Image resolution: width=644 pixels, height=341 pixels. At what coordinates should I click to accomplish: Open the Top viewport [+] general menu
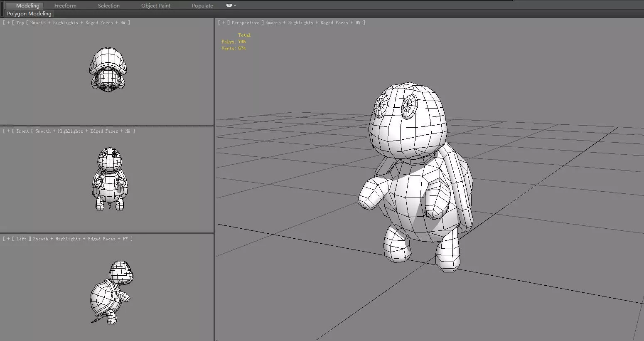click(x=8, y=23)
